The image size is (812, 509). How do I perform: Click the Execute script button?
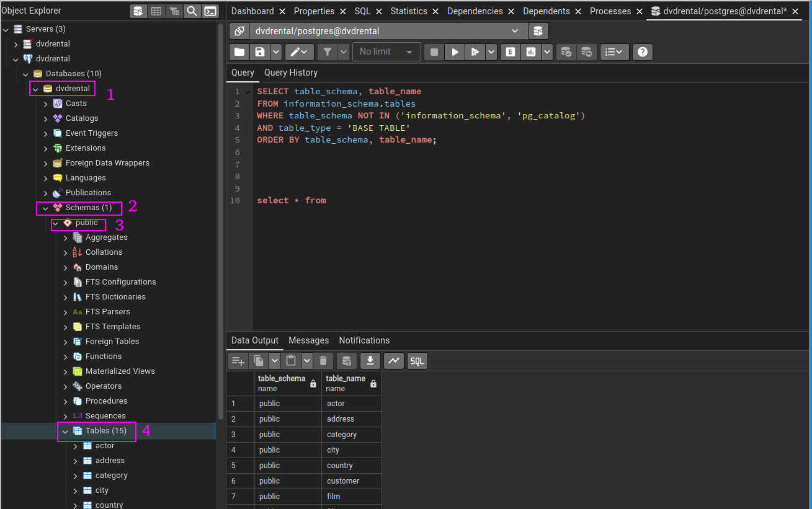(x=475, y=52)
